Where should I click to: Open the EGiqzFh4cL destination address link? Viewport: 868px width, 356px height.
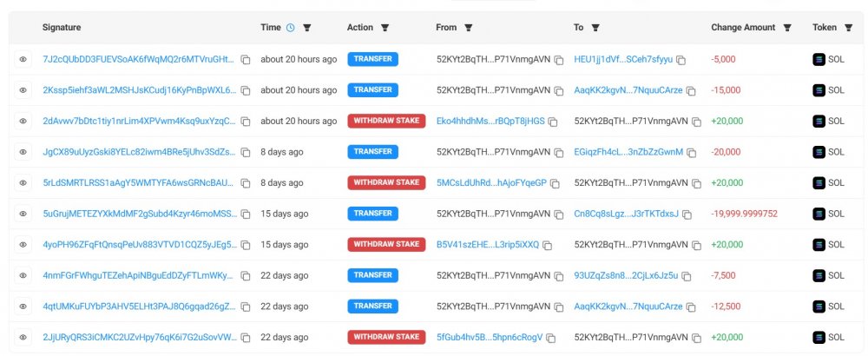[628, 152]
